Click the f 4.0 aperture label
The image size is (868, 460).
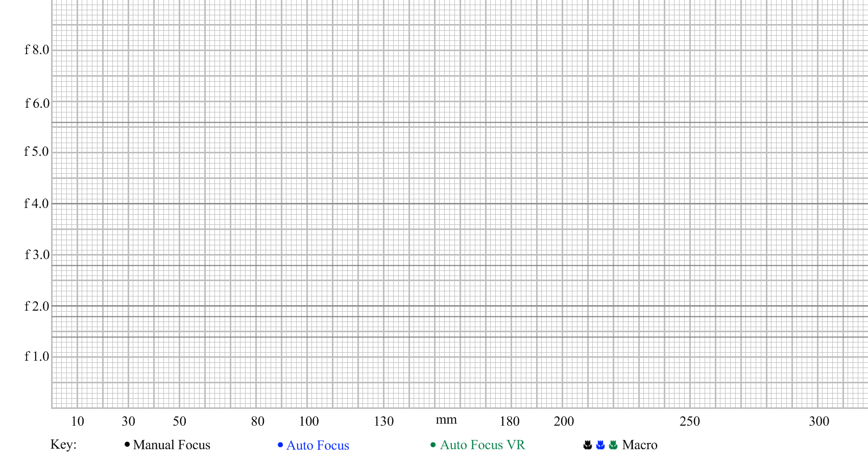point(37,203)
